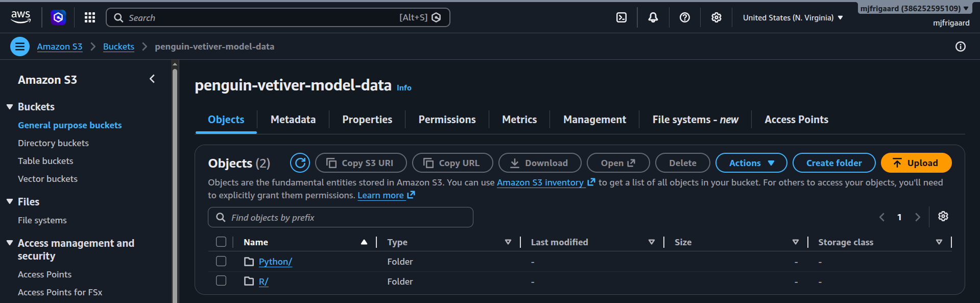Open the Python/ folder link

coord(275,262)
